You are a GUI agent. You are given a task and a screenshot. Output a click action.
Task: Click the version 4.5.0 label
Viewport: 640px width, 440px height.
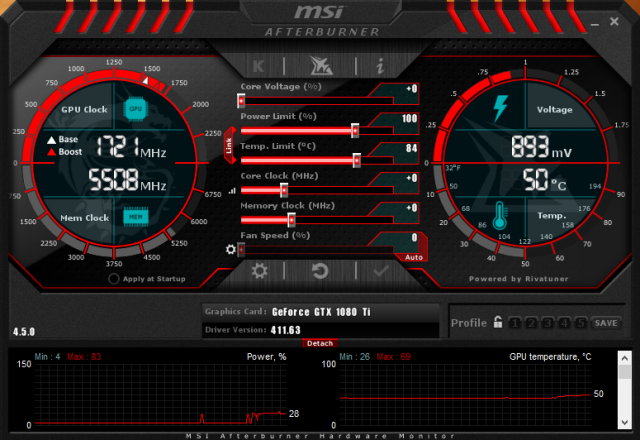(x=24, y=332)
